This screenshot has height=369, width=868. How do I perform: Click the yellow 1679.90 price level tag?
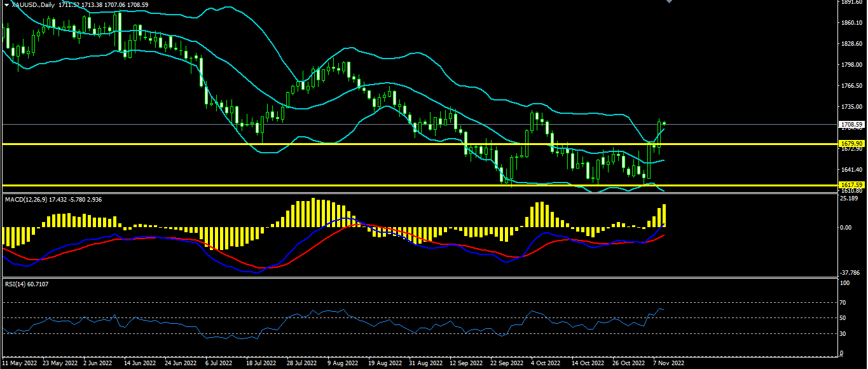click(x=850, y=144)
